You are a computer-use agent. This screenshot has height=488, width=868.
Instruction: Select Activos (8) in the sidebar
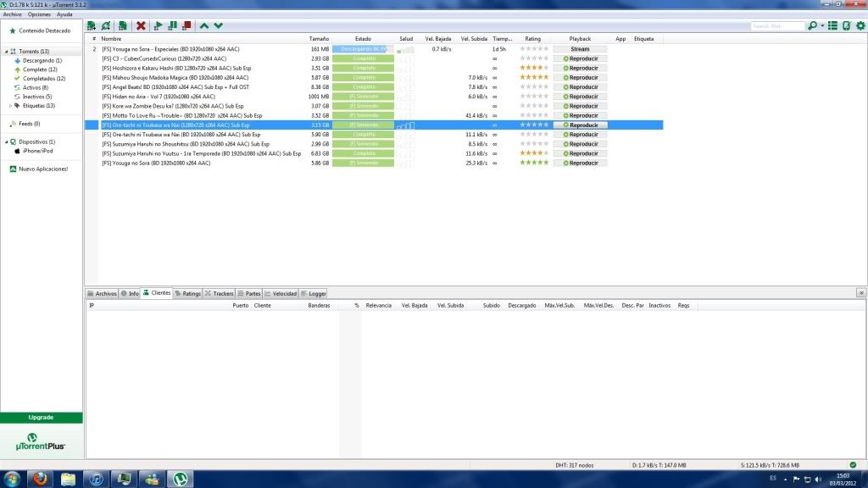point(36,87)
